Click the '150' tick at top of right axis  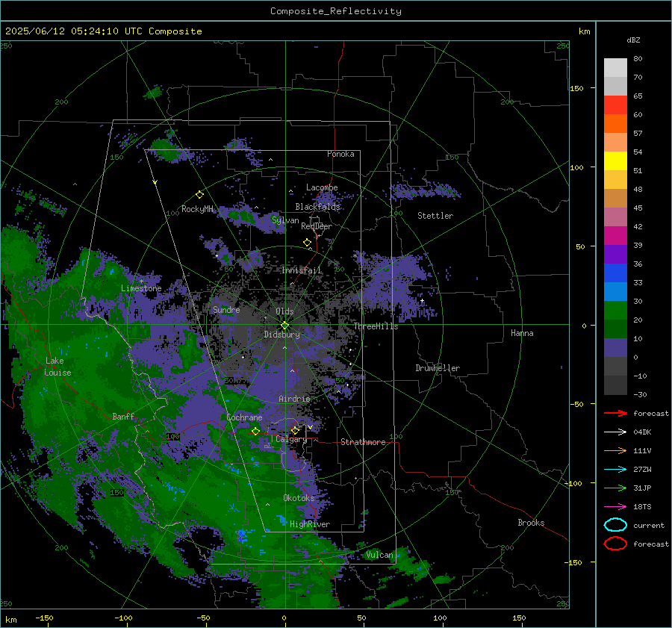click(576, 88)
